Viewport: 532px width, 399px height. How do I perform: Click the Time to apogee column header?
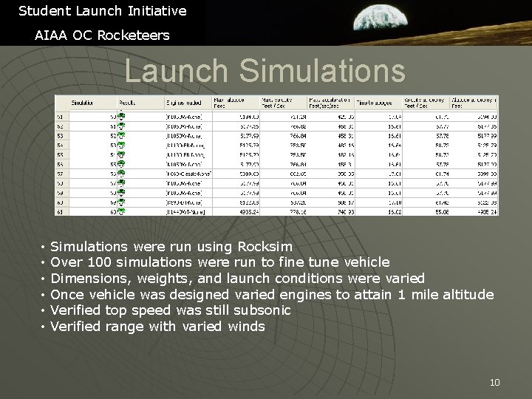(378, 103)
